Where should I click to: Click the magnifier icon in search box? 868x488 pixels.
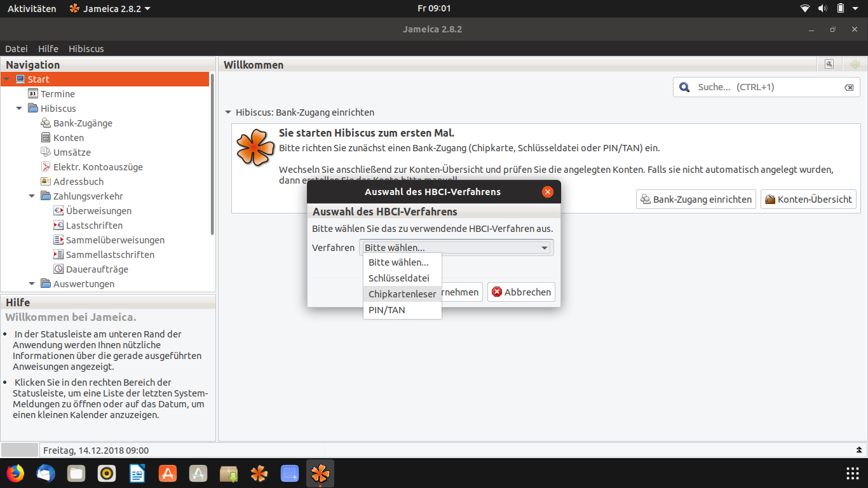coord(684,87)
